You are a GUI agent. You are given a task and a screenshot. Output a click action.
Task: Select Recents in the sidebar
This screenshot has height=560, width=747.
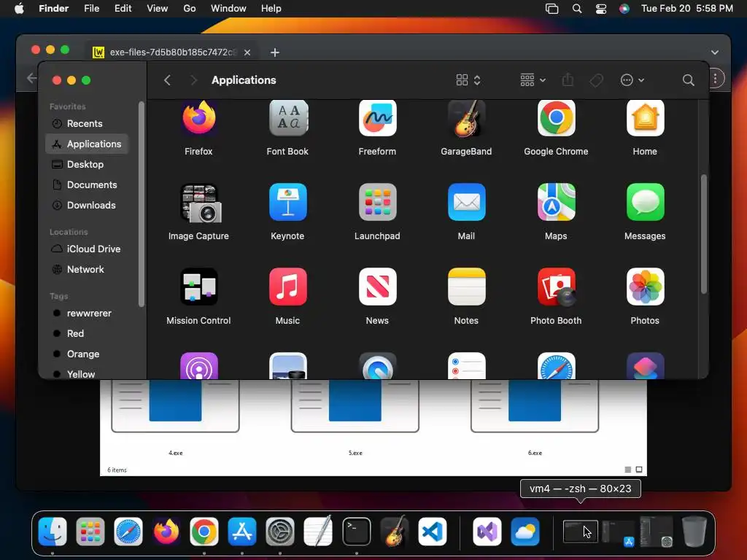[88, 124]
